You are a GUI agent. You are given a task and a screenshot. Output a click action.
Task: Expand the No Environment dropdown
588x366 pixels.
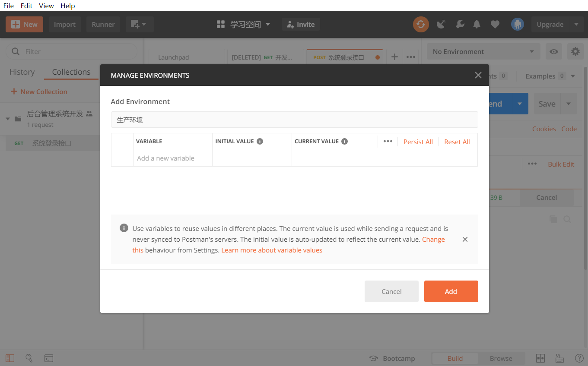(x=483, y=52)
